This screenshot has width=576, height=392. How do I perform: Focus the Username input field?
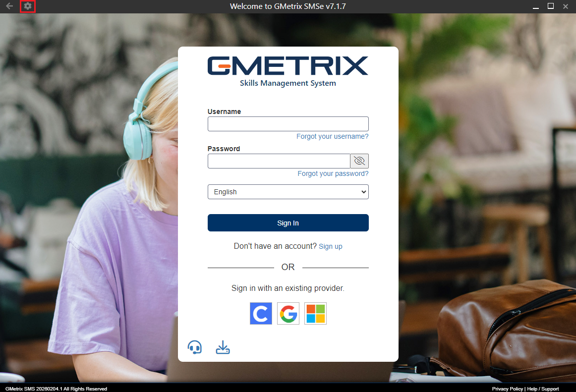[x=288, y=124]
